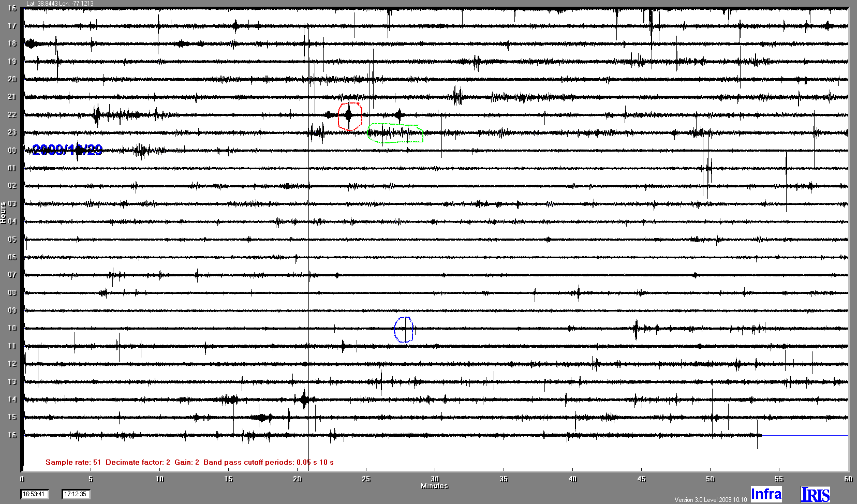Click minute tick label 20 on the bottom axis
The image size is (857, 504).
297,479
